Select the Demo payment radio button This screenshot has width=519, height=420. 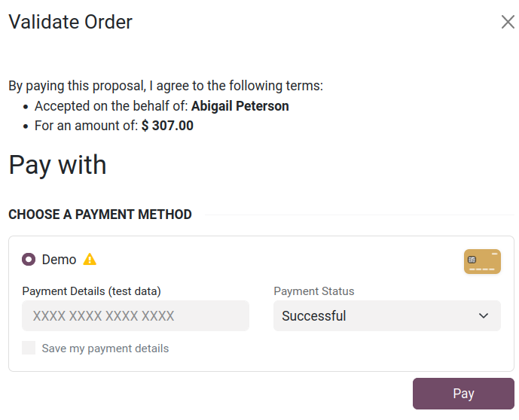(x=29, y=260)
